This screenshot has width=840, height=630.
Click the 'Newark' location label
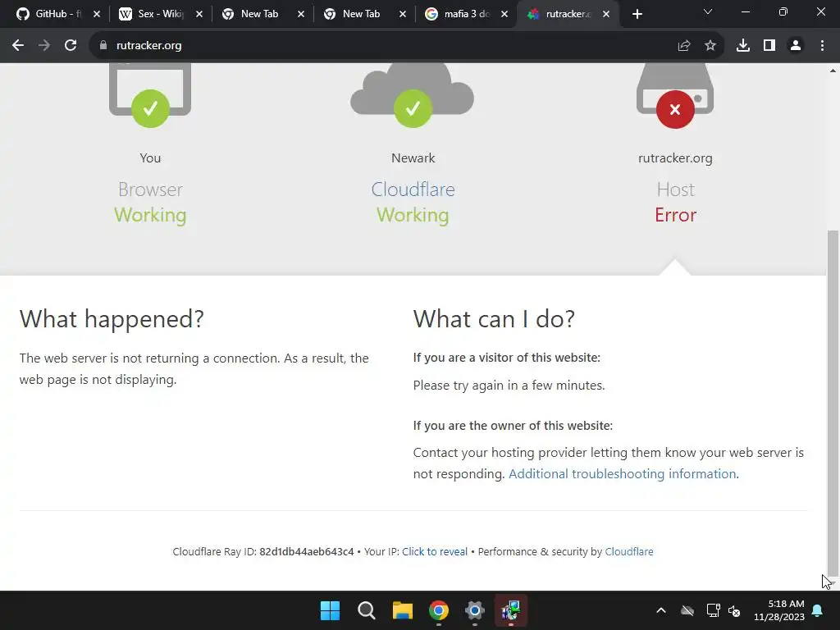[x=413, y=158]
